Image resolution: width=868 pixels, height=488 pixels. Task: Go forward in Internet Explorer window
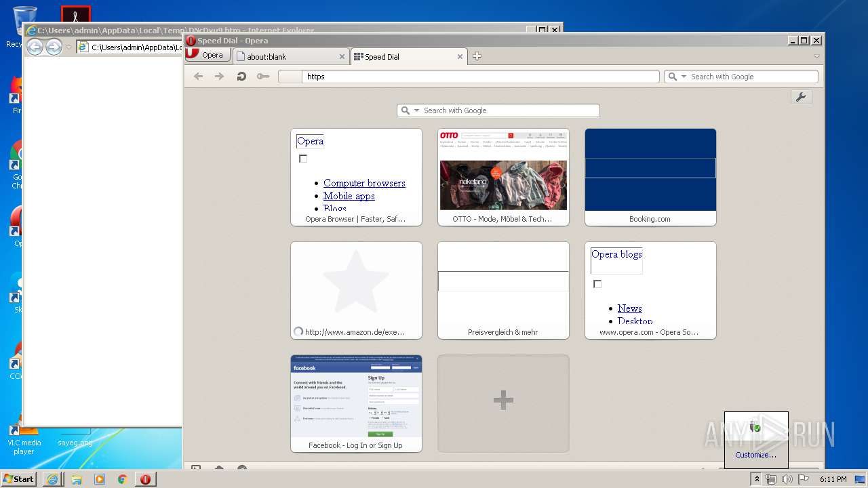click(54, 47)
